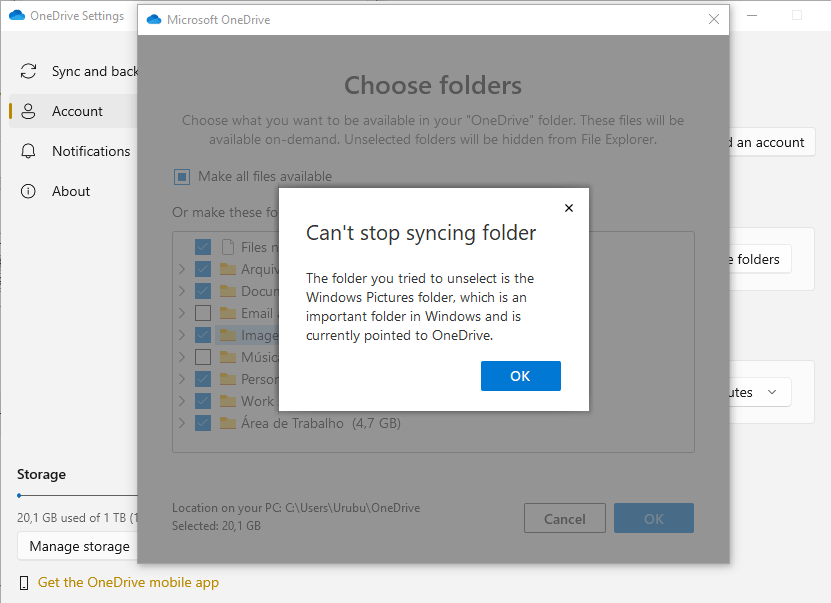Image resolution: width=831 pixels, height=603 pixels.
Task: Click the cloud icon in Microsoft OneDrive title bar
Action: (x=154, y=20)
